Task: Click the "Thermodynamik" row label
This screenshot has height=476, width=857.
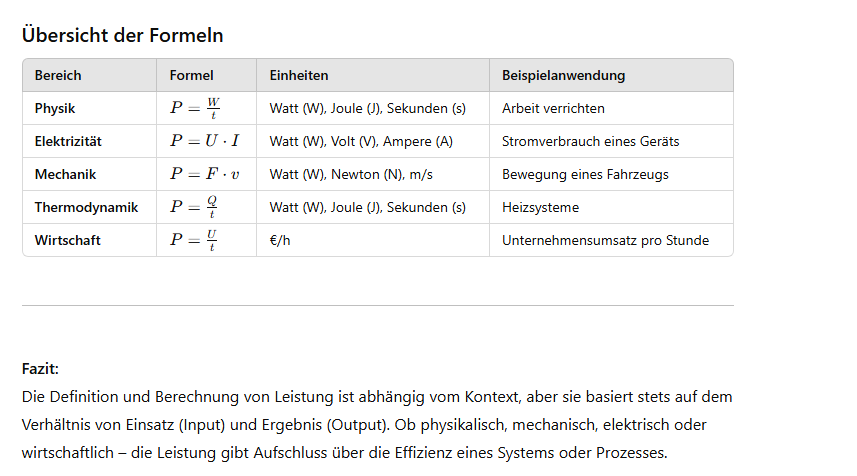Action: [x=86, y=207]
